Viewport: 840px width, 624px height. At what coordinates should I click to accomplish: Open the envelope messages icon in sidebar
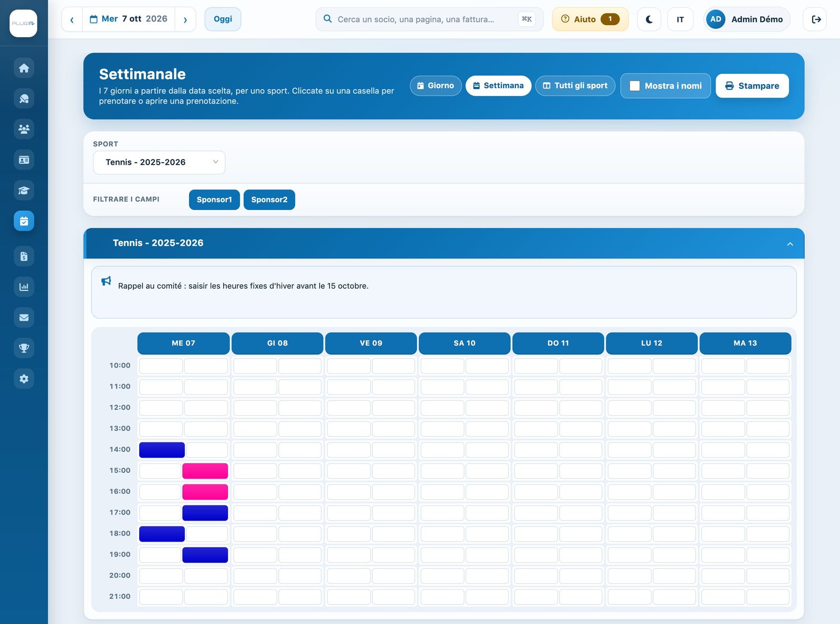pyautogui.click(x=24, y=318)
